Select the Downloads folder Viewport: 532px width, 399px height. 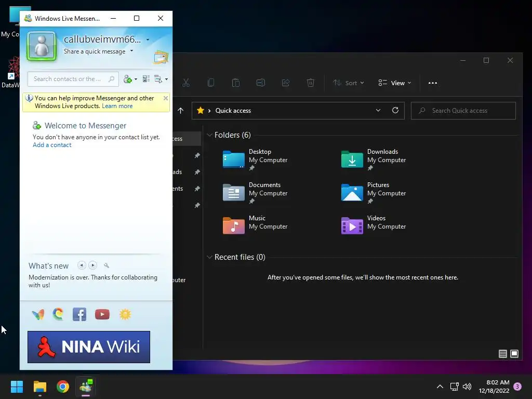pyautogui.click(x=375, y=159)
